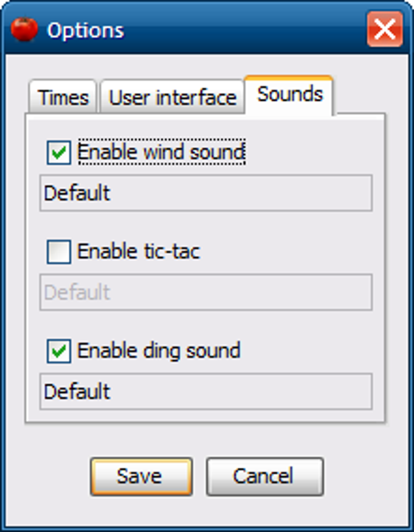
Task: Click the green checkmark beside ding sound
Action: point(58,351)
